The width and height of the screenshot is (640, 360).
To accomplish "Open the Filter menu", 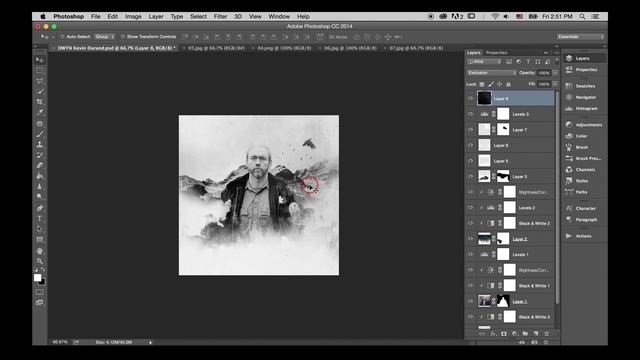I will click(220, 17).
